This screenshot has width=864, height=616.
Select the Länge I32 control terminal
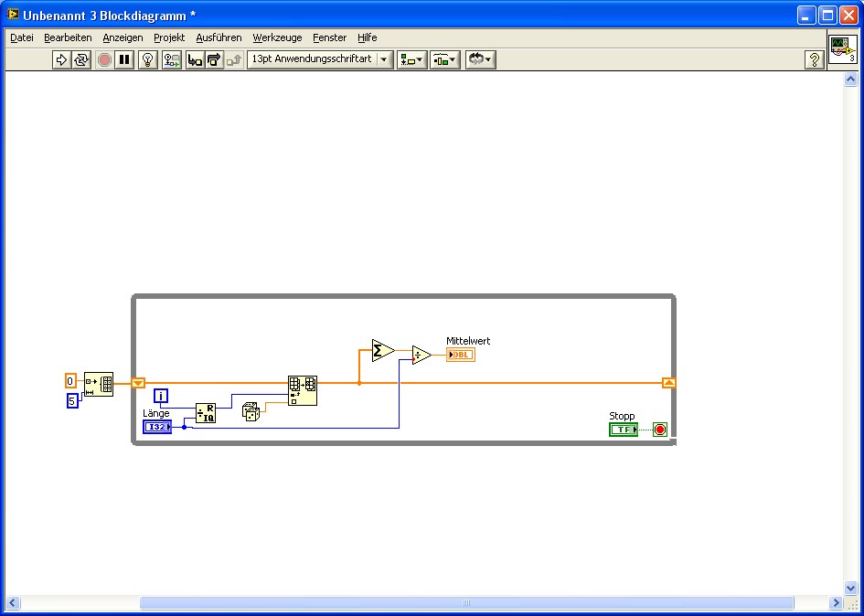[157, 427]
